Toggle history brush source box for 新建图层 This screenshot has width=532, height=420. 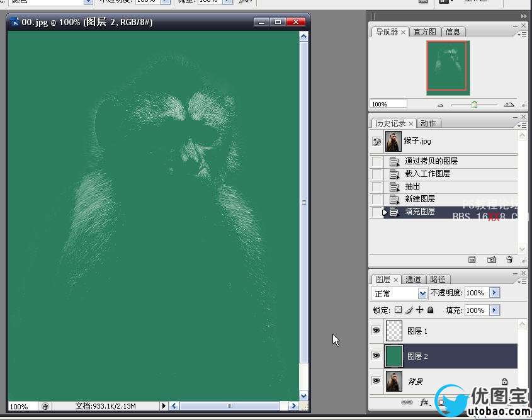point(376,199)
